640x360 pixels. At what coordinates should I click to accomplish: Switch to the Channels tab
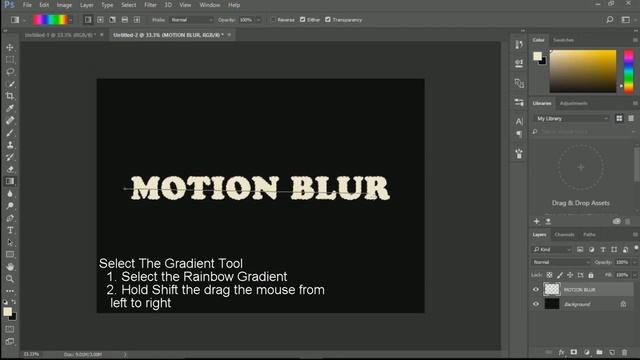click(564, 235)
